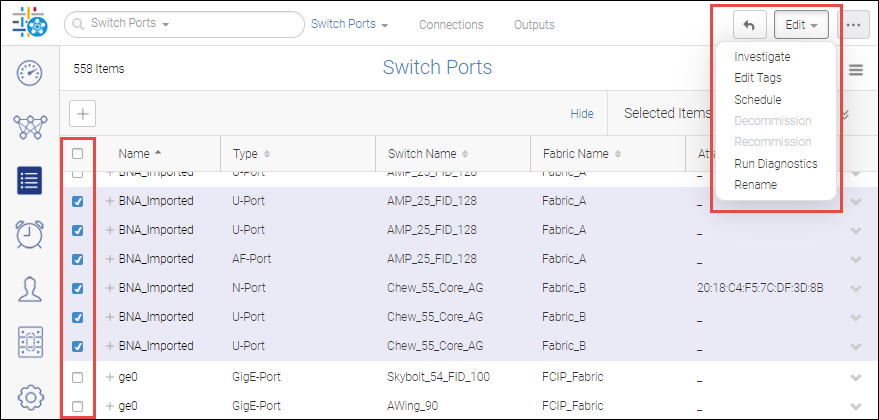
Task: Open the Connections tab
Action: (x=450, y=25)
